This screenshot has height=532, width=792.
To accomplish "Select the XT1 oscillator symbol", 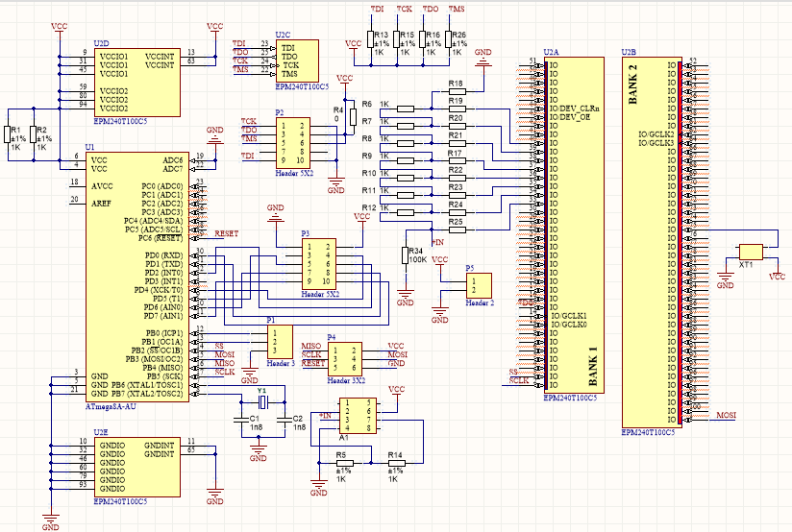I will (x=751, y=252).
